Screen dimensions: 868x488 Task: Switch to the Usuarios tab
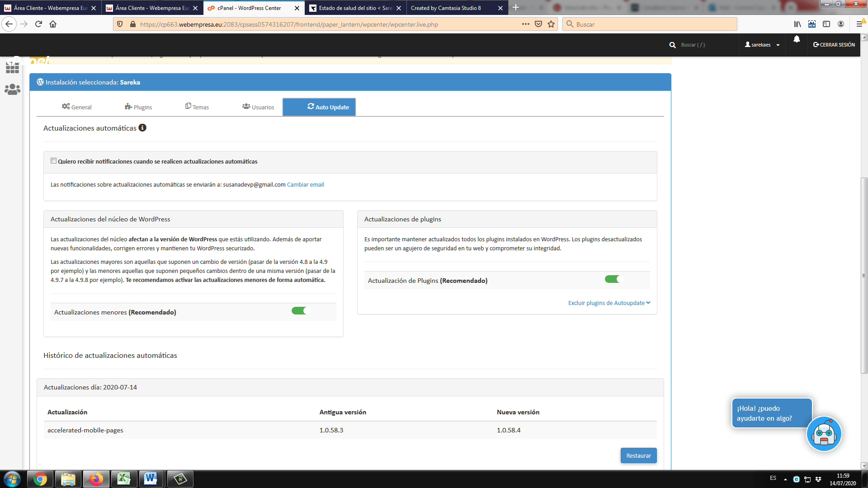tap(258, 107)
